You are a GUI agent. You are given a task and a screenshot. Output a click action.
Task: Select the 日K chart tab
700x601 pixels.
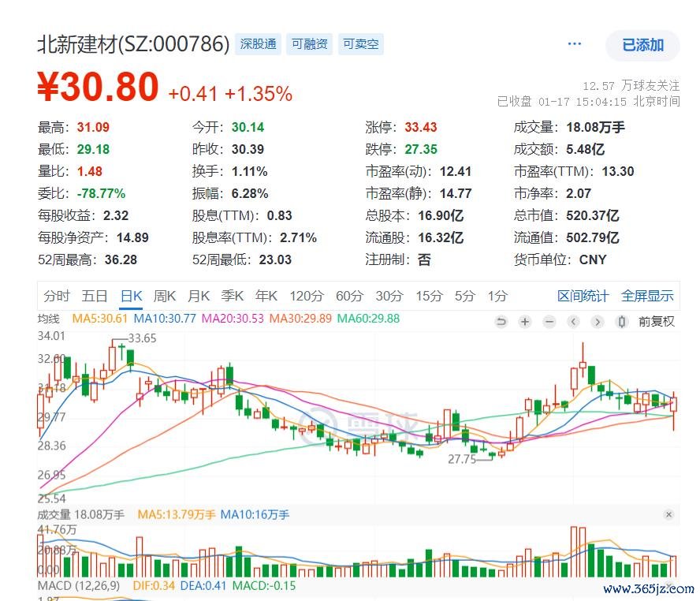point(131,296)
